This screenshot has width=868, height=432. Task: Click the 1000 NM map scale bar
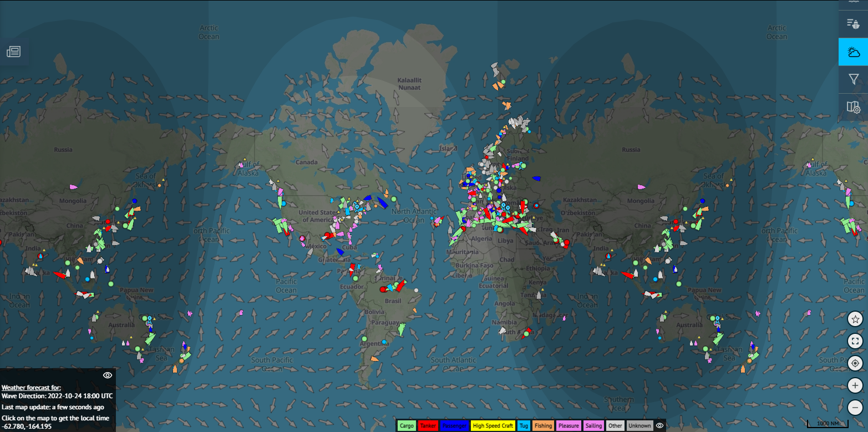click(828, 424)
